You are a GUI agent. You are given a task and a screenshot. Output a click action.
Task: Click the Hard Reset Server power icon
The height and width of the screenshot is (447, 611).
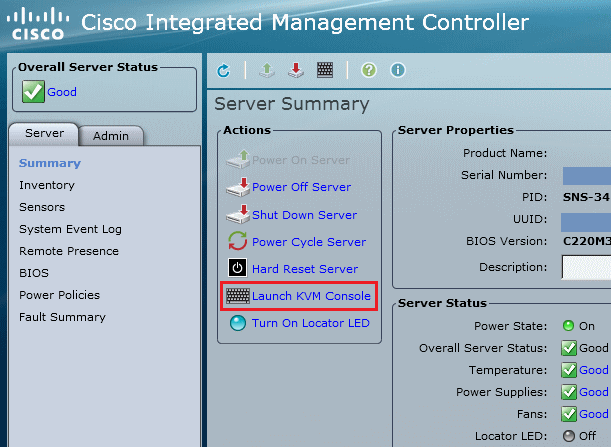point(237,268)
